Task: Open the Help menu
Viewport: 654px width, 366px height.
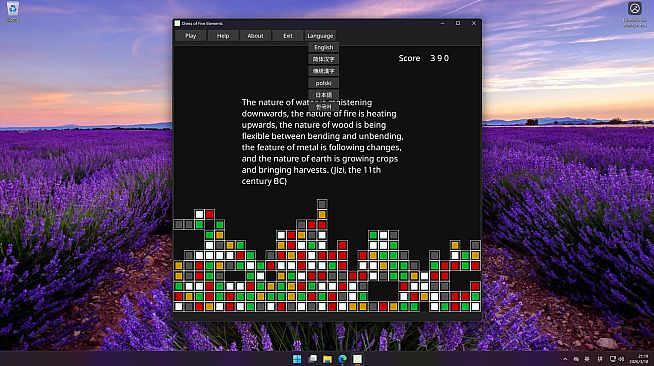Action: click(x=223, y=36)
